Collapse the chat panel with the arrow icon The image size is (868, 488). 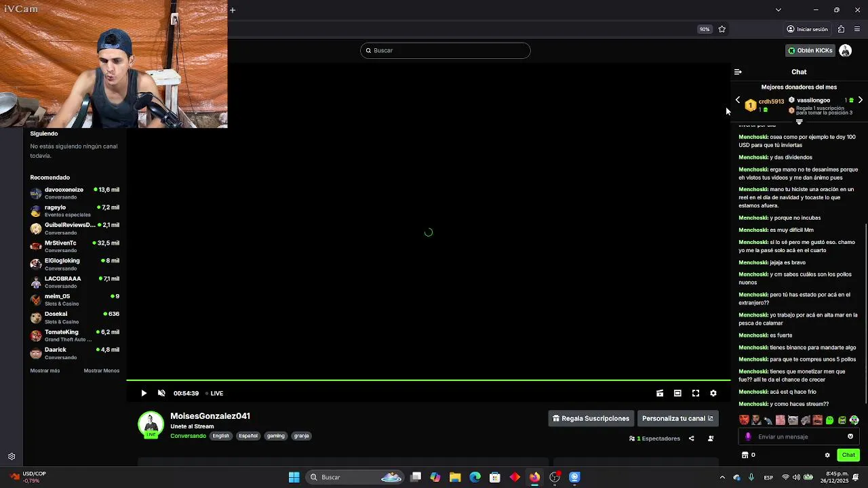(x=738, y=72)
